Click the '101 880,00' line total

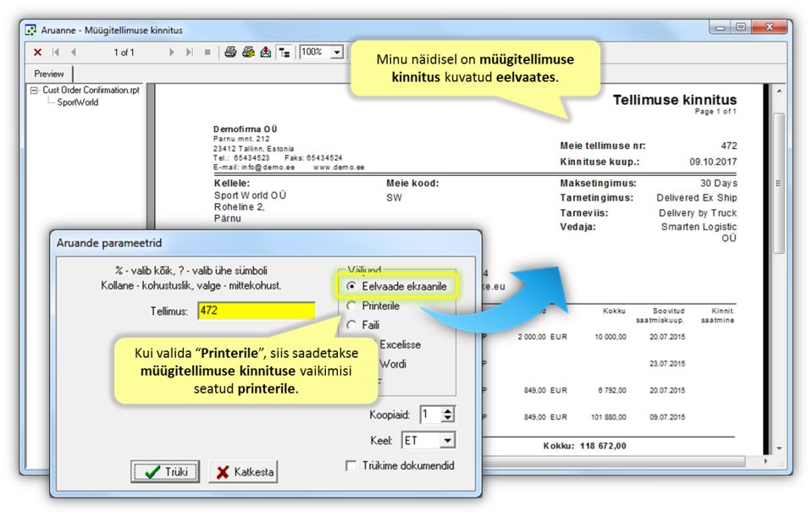[x=609, y=417]
